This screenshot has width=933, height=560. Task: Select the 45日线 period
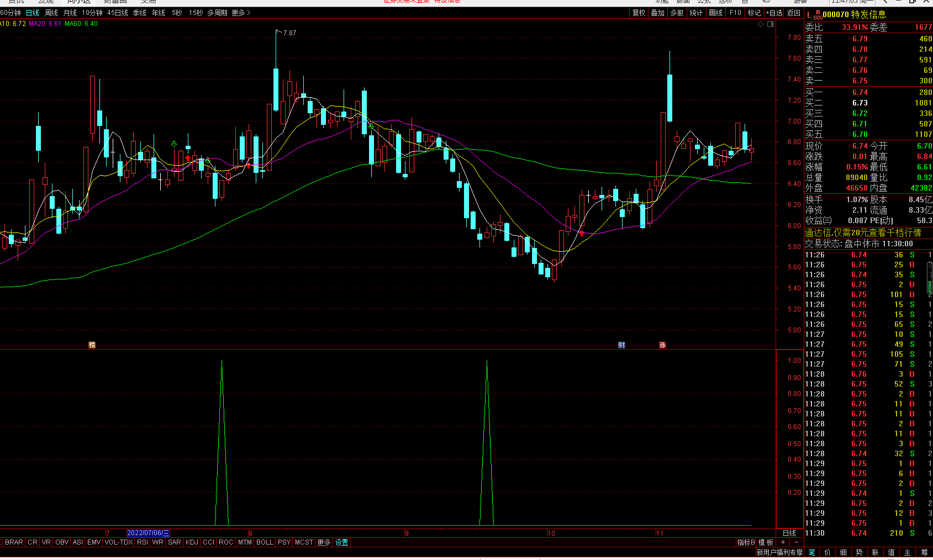[118, 13]
